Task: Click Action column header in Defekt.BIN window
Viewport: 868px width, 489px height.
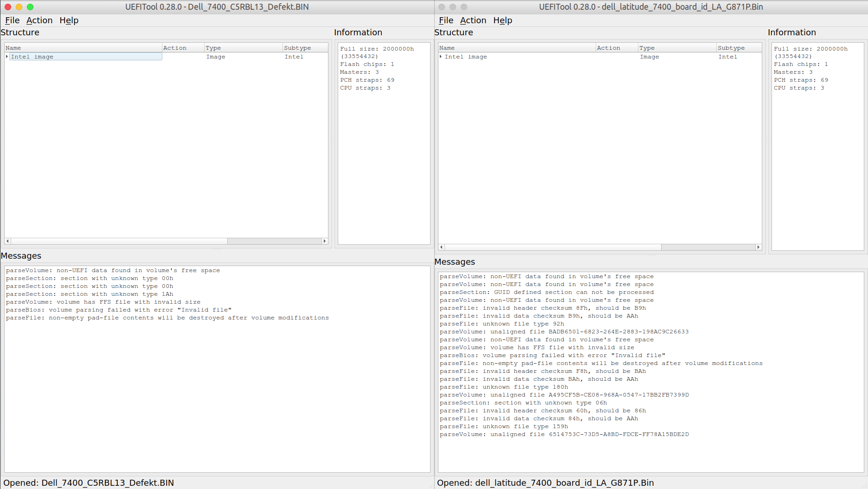Action: tap(183, 48)
